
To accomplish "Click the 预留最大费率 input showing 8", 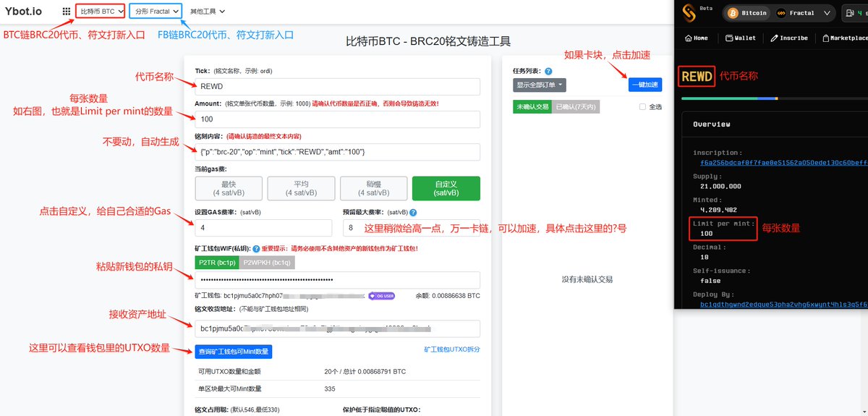I will 412,228.
